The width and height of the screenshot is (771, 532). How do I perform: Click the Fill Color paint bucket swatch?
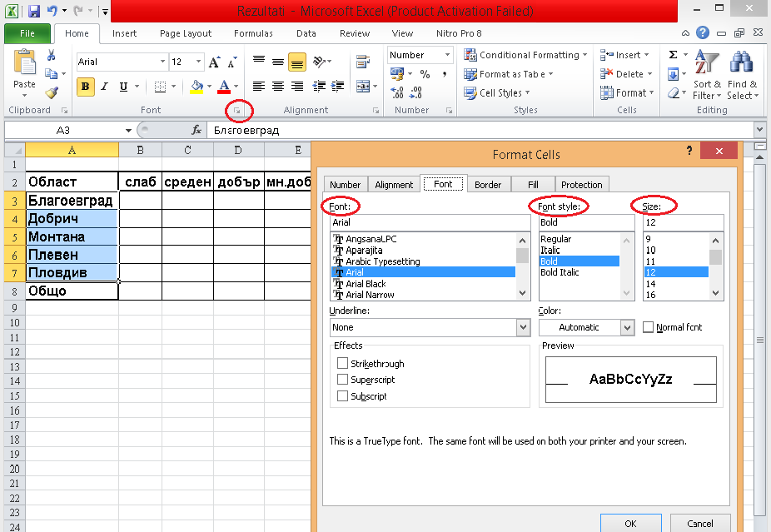tap(196, 87)
